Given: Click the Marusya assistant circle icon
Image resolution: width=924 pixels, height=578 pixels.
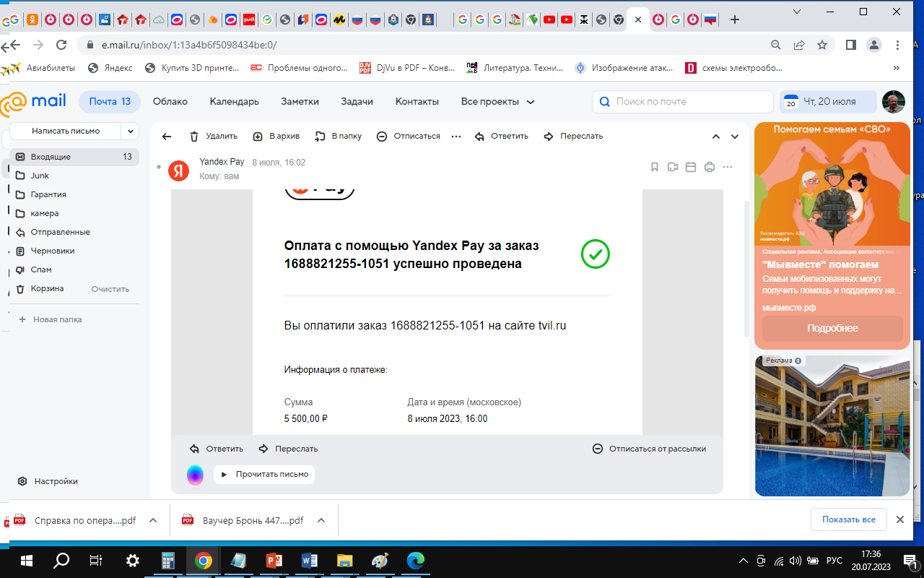Looking at the screenshot, I should pos(196,475).
